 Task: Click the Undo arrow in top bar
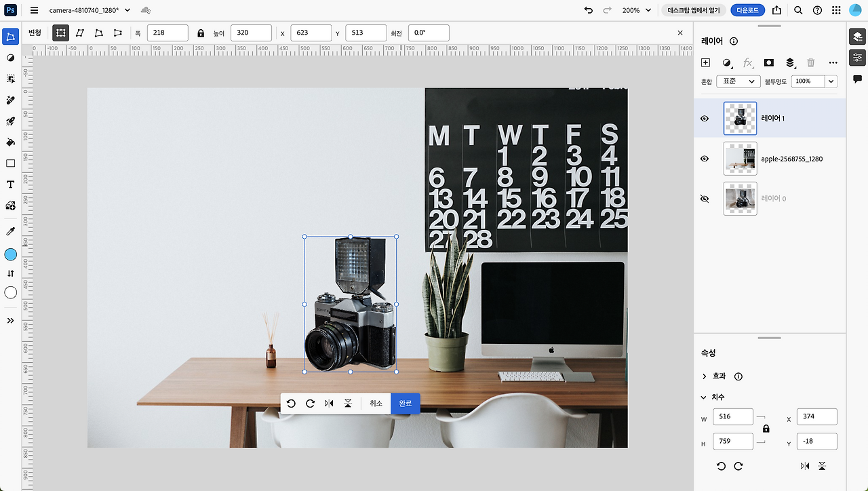click(x=588, y=10)
